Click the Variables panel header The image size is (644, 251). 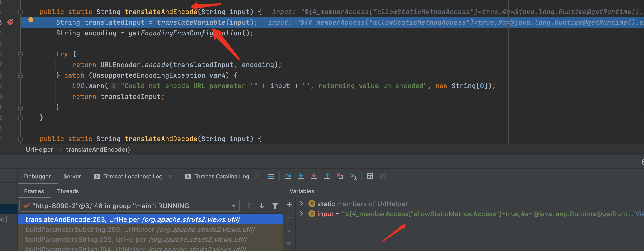[x=302, y=191]
